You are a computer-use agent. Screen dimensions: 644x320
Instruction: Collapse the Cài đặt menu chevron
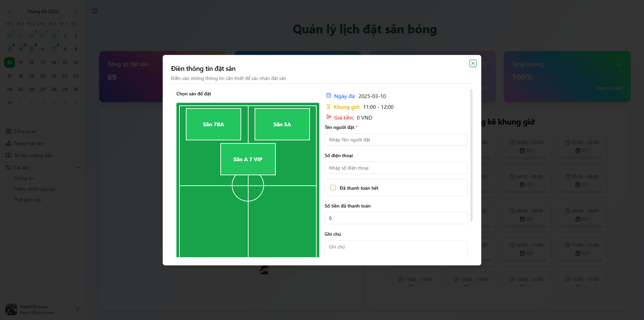(78, 168)
